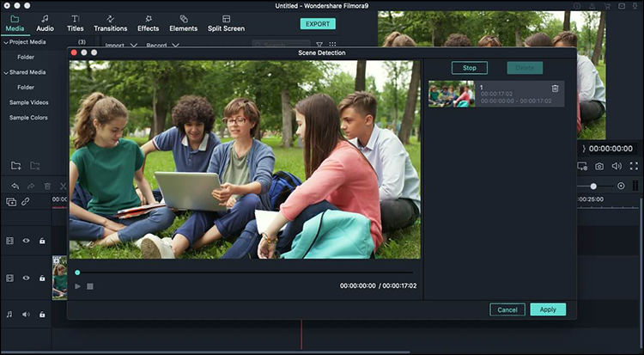This screenshot has width=644, height=355.
Task: Collapse the Project Media tree section
Action: pos(6,42)
